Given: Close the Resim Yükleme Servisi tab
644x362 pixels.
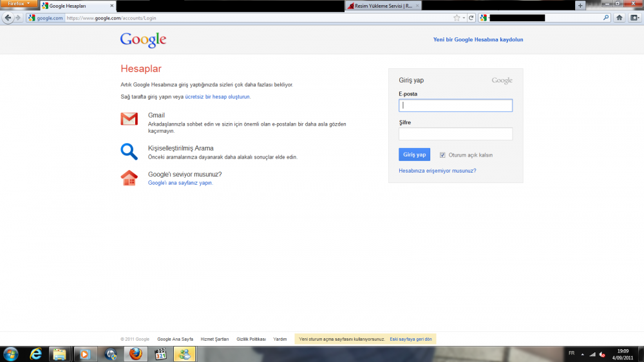Looking at the screenshot, I should (x=417, y=6).
